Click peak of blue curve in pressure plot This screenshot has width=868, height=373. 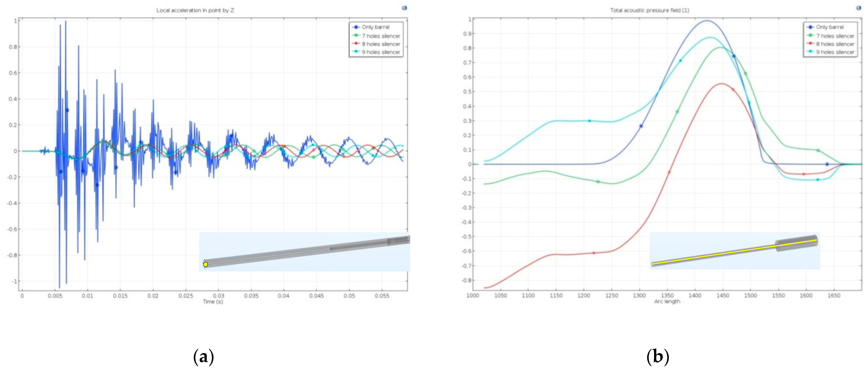click(x=707, y=21)
